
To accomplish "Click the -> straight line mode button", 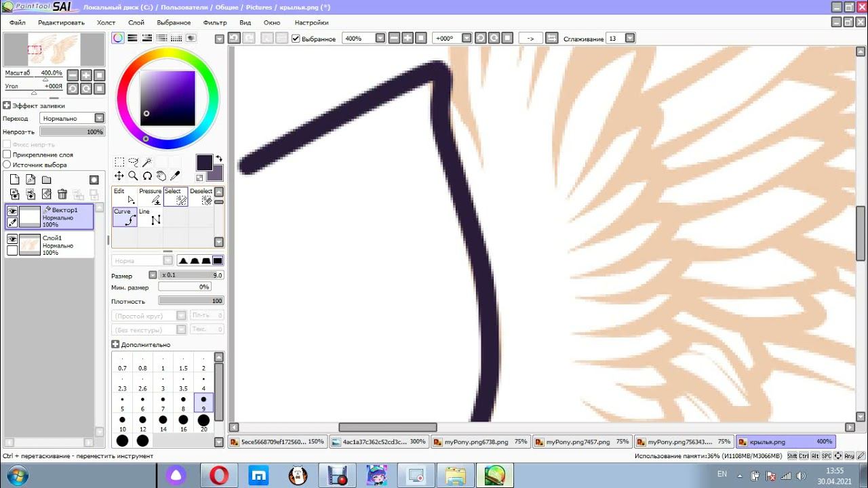I will coord(530,39).
